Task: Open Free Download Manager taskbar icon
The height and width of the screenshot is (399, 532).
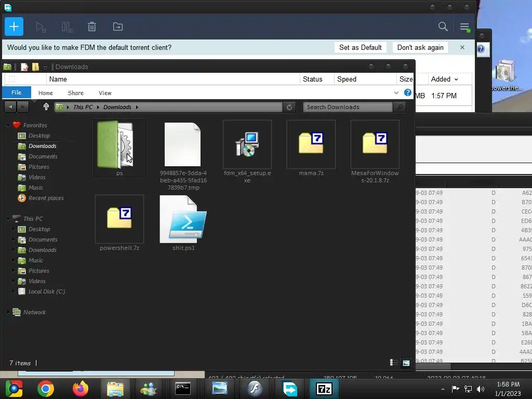Action: pyautogui.click(x=290, y=389)
